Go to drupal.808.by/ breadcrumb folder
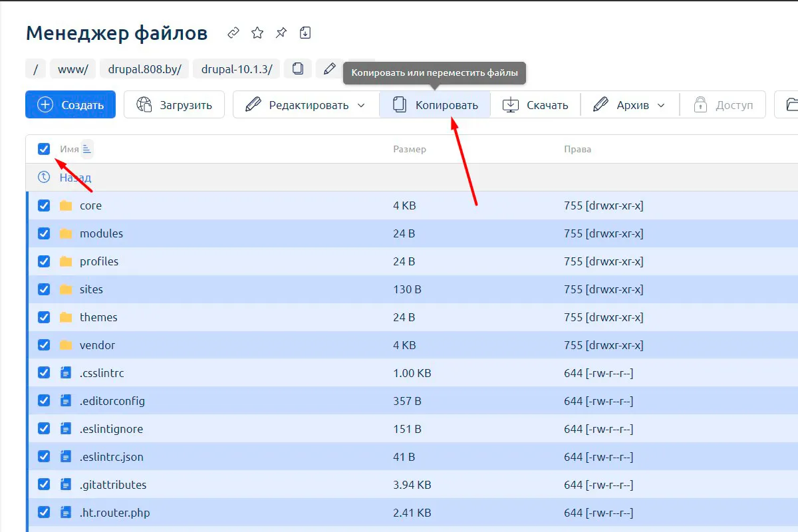The width and height of the screenshot is (798, 532). [x=145, y=68]
